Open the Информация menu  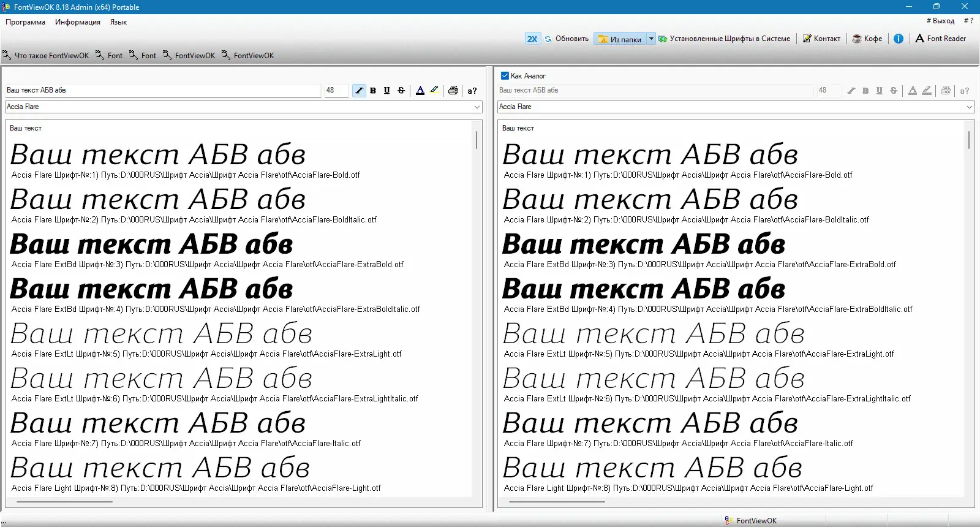click(78, 22)
